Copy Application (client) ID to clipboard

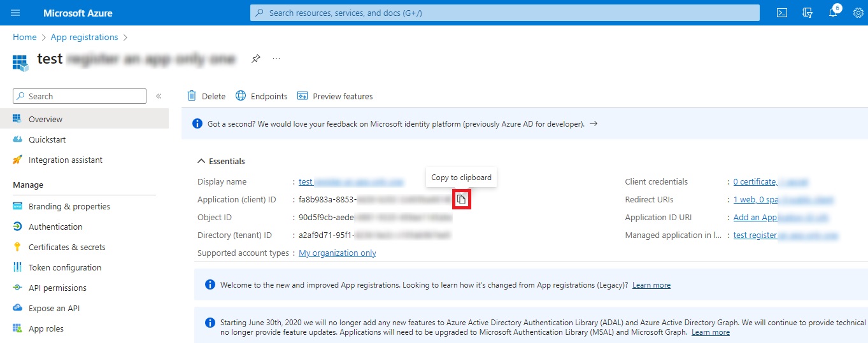click(461, 199)
